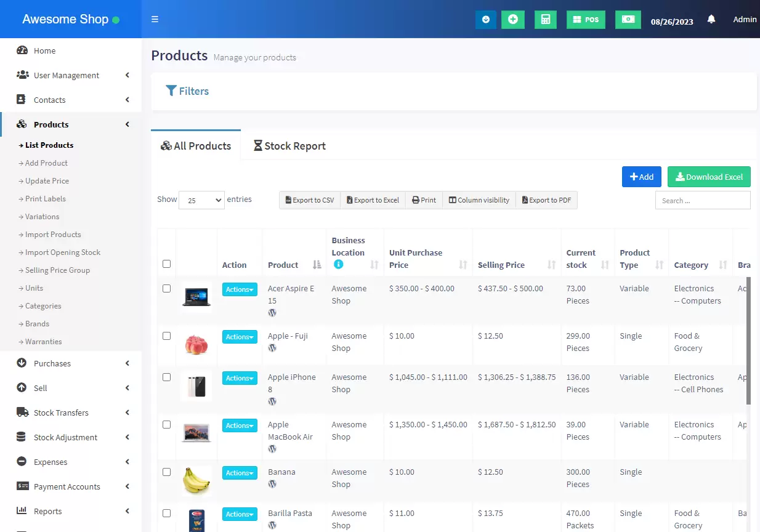
Task: Tick the checkbox for Apple iPhone 8
Action: point(166,377)
